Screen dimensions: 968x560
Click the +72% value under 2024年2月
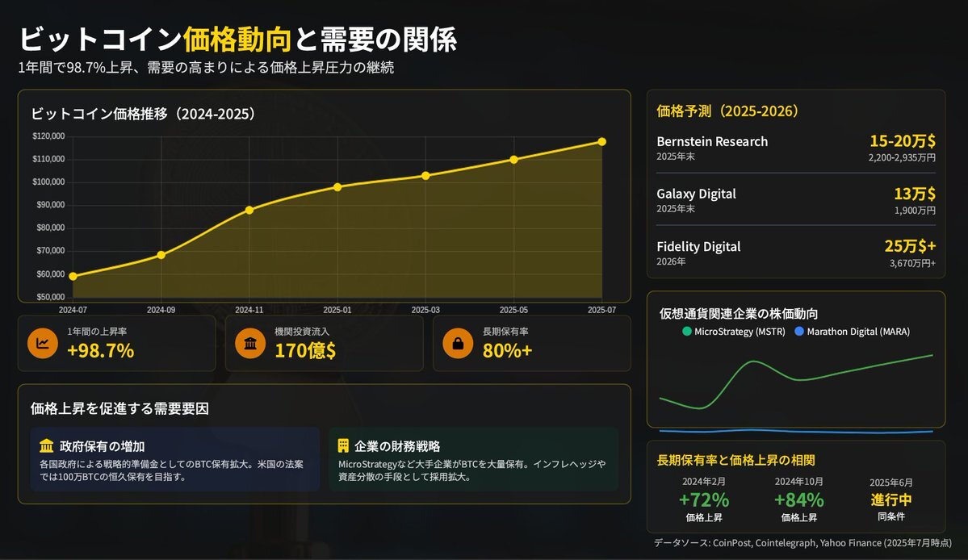704,499
